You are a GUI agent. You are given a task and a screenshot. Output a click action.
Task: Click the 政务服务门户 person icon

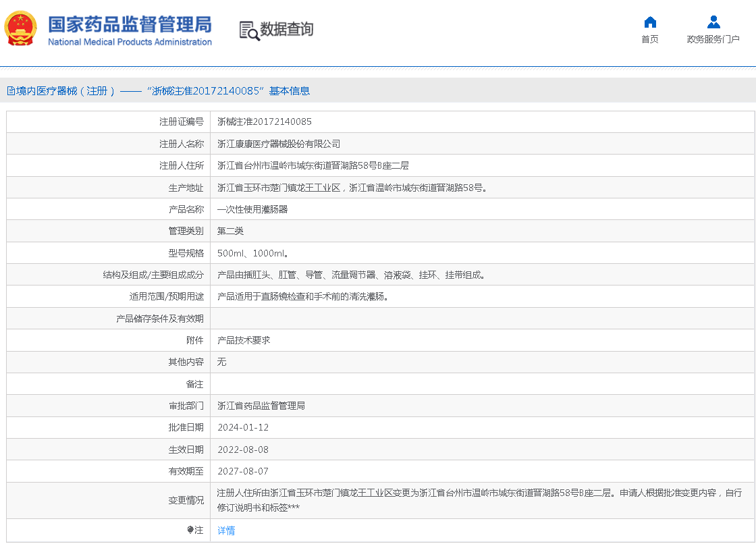pos(713,21)
